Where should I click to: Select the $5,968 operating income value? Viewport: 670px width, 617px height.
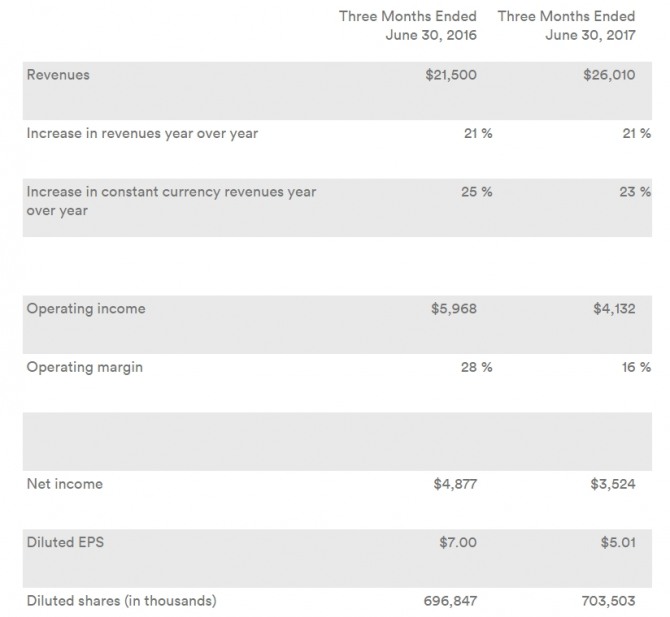pos(454,309)
